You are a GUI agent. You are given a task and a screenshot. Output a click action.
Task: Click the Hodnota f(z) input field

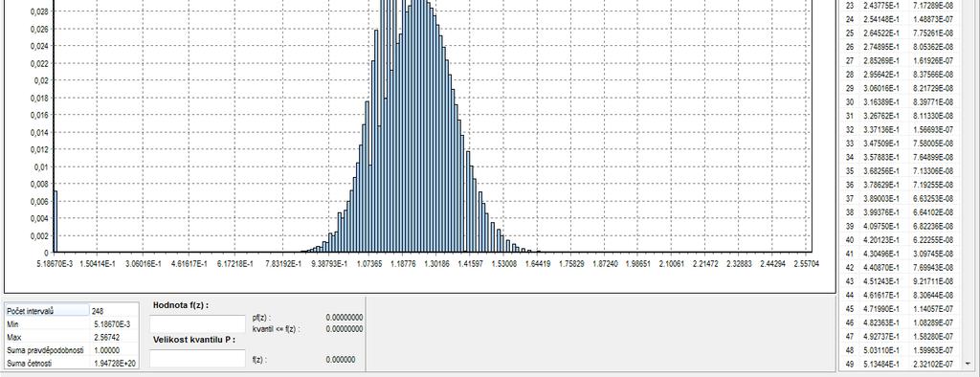tap(197, 323)
